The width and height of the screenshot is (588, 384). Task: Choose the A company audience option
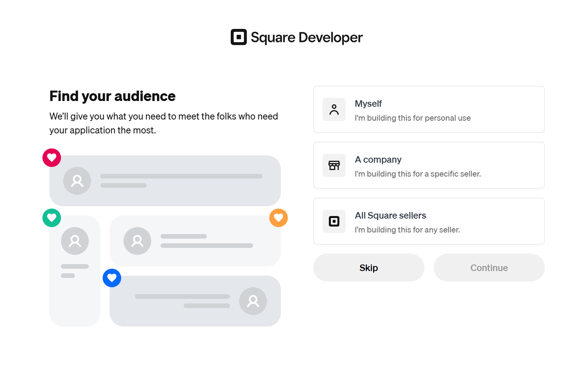(x=428, y=165)
